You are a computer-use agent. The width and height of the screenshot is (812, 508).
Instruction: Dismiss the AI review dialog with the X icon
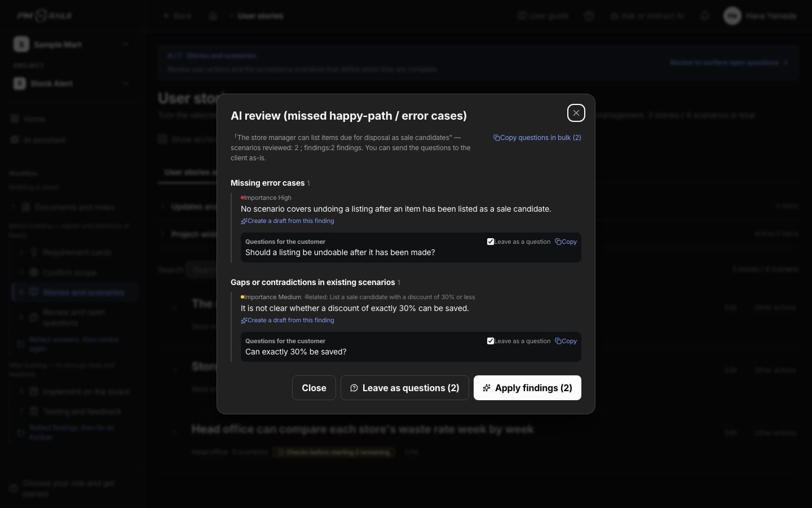[x=576, y=113]
